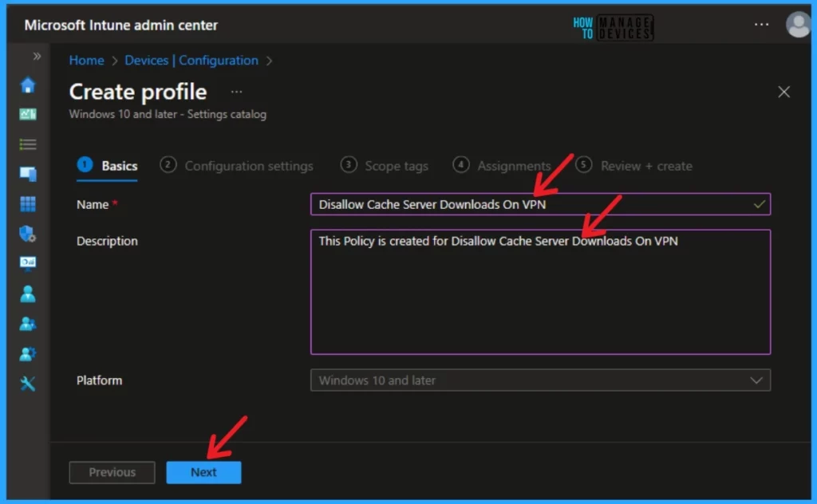Expand the left navigation sidebar
This screenshot has height=504, width=817.
(x=37, y=57)
